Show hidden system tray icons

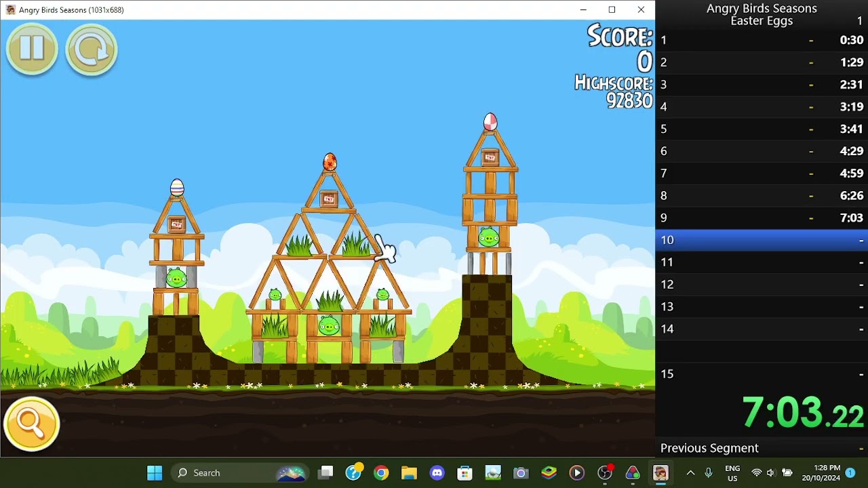click(690, 473)
